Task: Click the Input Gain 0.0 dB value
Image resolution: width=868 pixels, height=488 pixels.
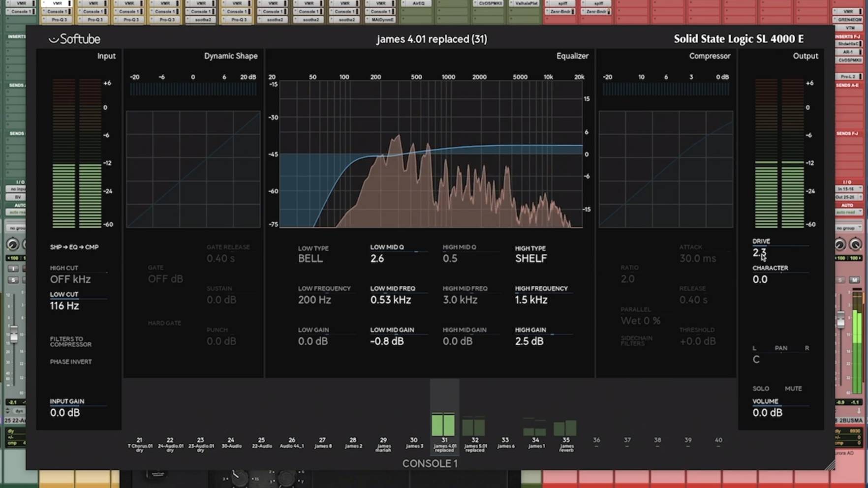Action: coord(64,412)
